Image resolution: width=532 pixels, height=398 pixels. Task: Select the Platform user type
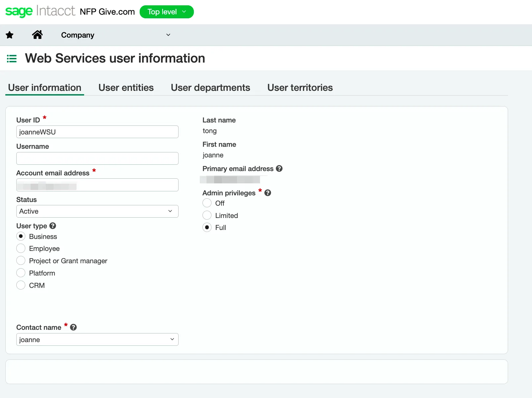tap(21, 273)
